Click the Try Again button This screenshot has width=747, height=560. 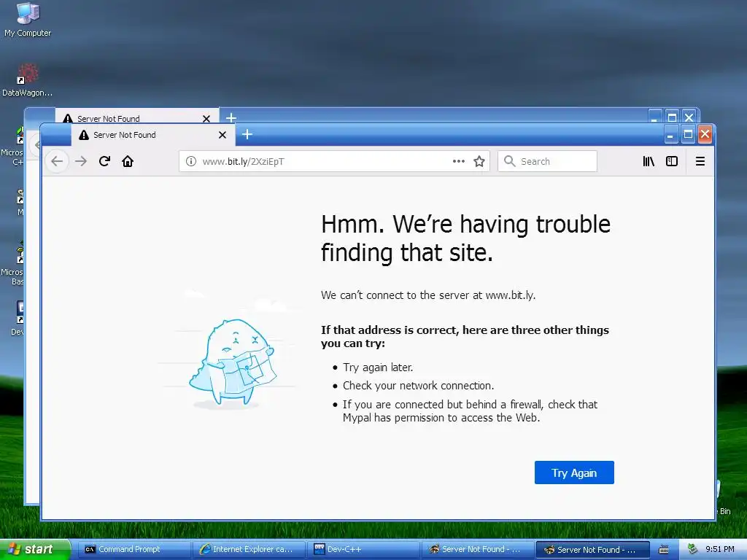[574, 472]
